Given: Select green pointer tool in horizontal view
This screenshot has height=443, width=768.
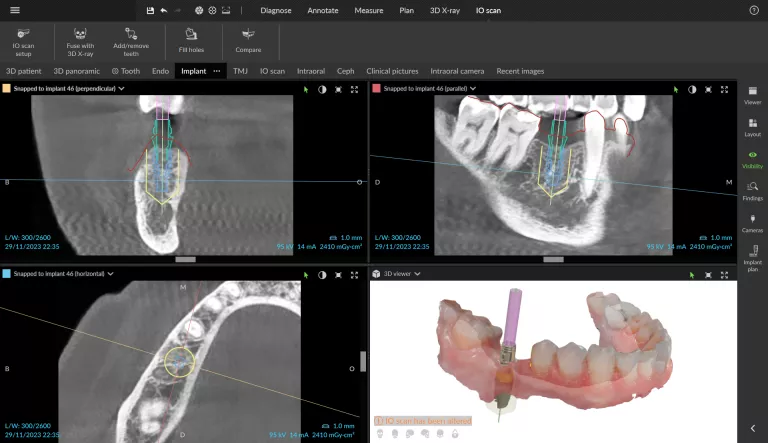Looking at the screenshot, I should [x=306, y=275].
